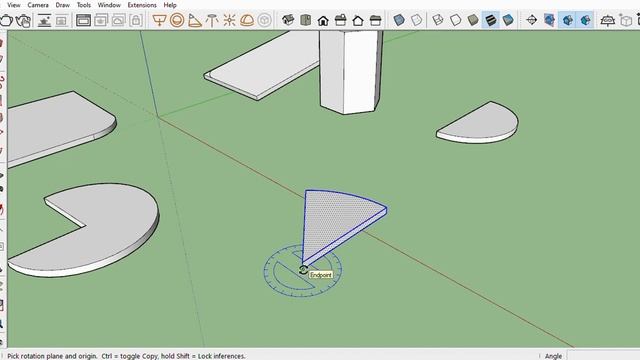Toggle Back Edges style
Image resolution: width=640 pixels, height=360 pixels.
(416, 20)
